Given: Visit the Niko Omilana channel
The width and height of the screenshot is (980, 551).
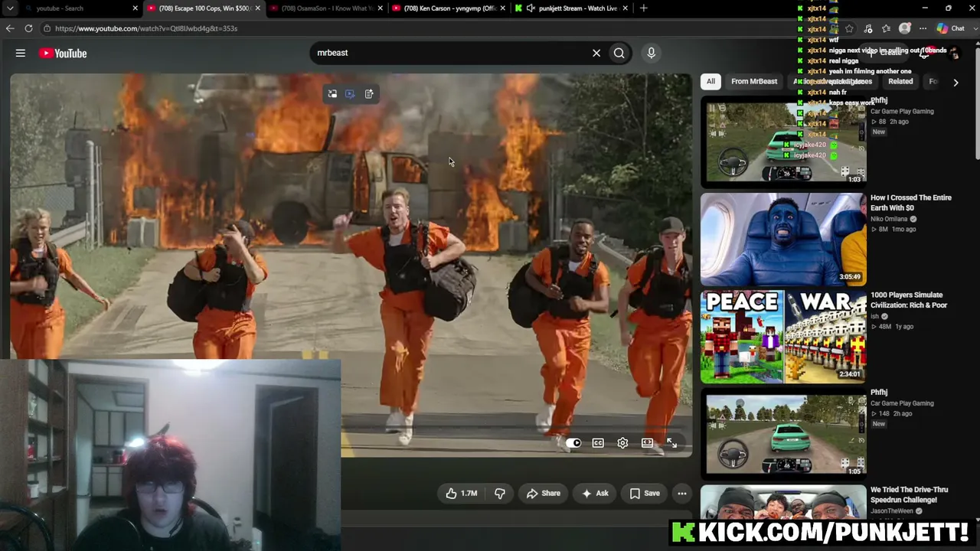Looking at the screenshot, I should pos(888,219).
